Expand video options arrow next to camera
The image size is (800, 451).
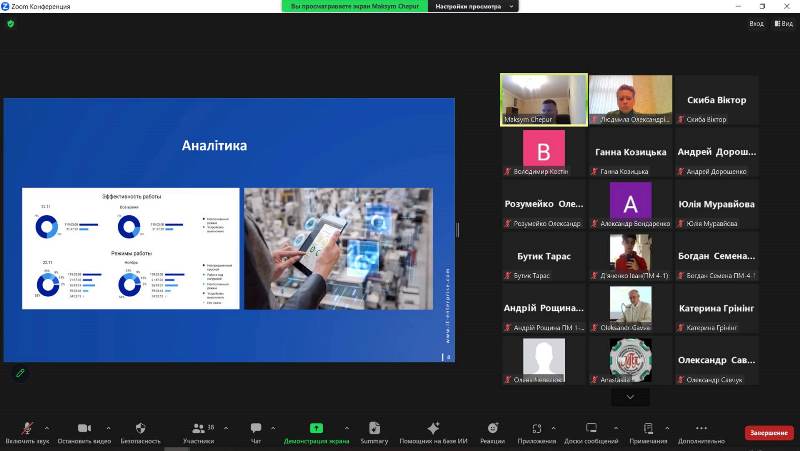pyautogui.click(x=108, y=428)
